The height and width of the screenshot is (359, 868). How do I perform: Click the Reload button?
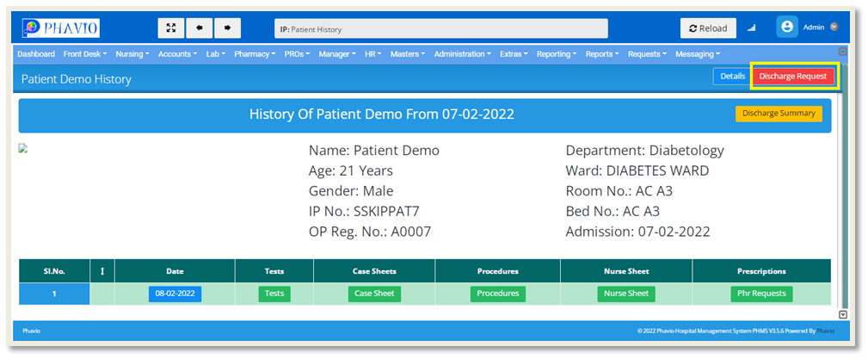click(x=708, y=28)
